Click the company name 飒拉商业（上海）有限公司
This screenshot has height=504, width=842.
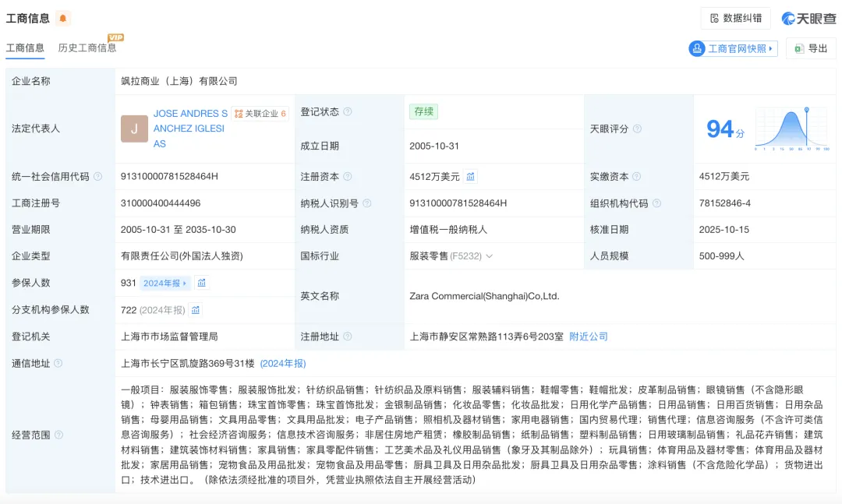point(179,81)
